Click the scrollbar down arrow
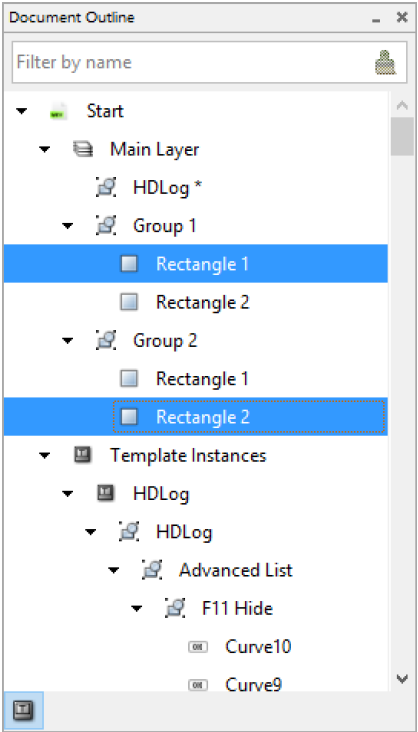Screen dimensions: 418x732 pyautogui.click(x=402, y=678)
